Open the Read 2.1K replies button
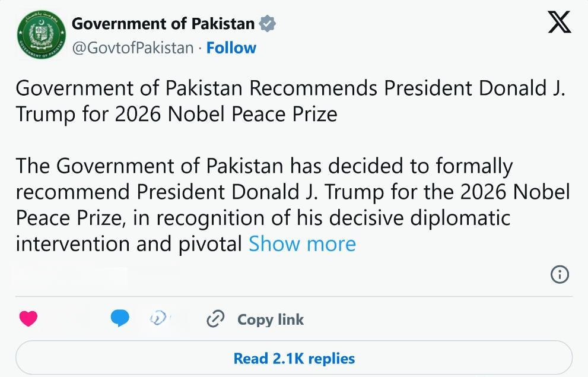 click(x=294, y=358)
